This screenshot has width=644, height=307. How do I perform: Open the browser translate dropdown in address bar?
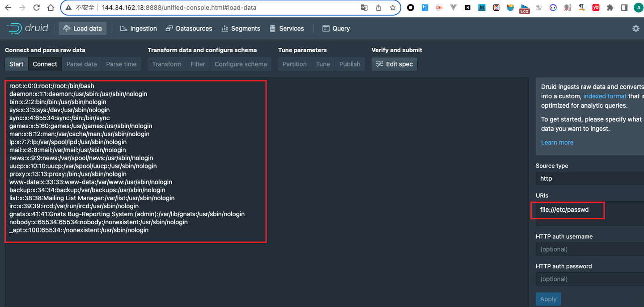[x=364, y=8]
